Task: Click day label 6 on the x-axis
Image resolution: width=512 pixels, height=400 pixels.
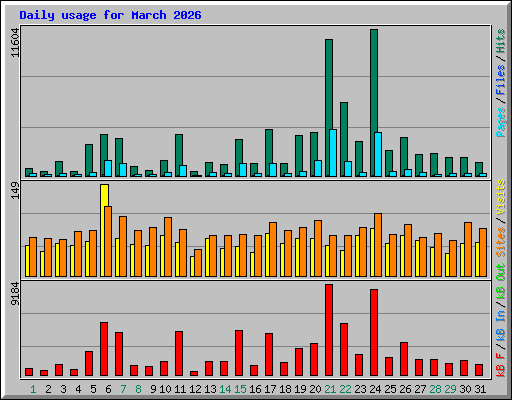Action: (108, 389)
